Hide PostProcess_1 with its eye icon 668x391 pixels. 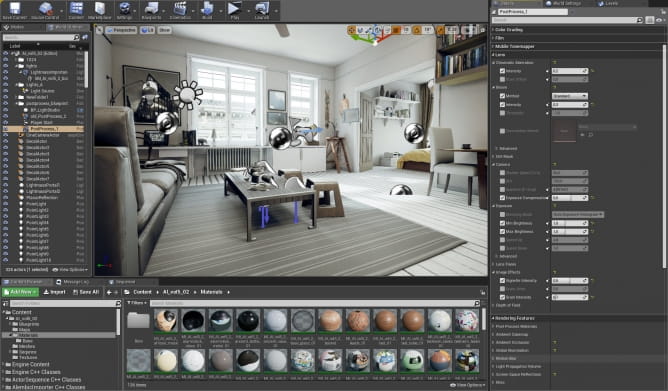[x=6, y=129]
